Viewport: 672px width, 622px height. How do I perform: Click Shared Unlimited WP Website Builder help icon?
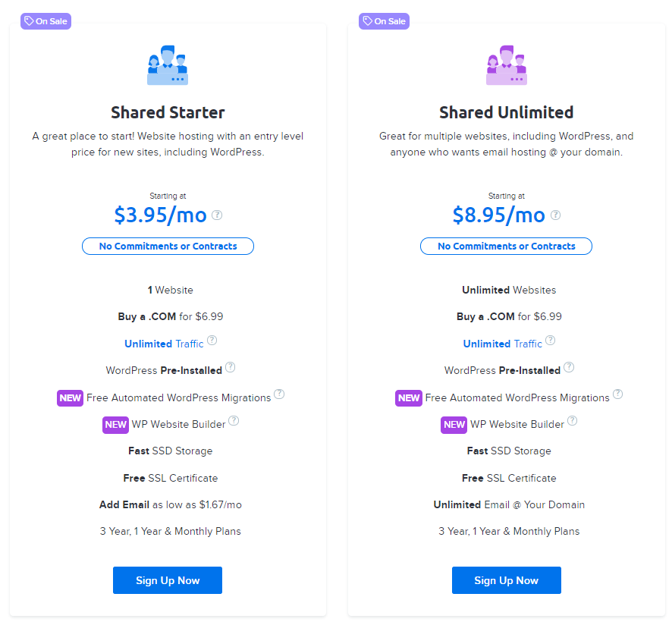[573, 421]
